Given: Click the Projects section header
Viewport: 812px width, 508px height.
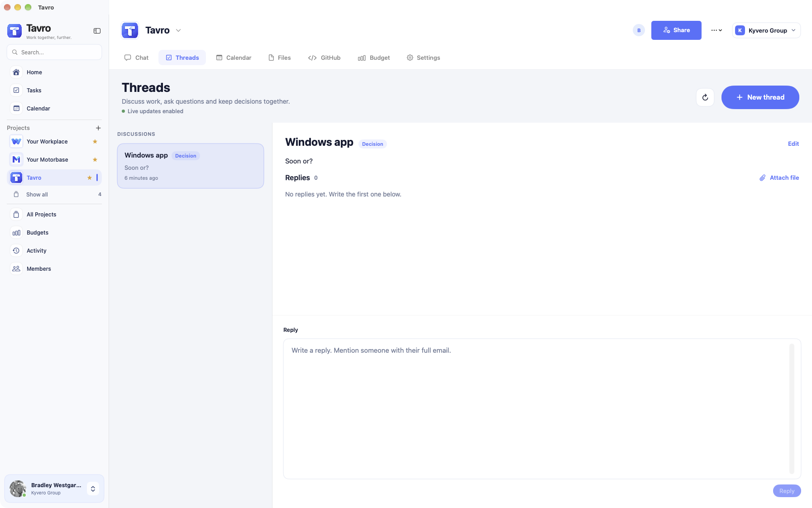Looking at the screenshot, I should coord(18,128).
